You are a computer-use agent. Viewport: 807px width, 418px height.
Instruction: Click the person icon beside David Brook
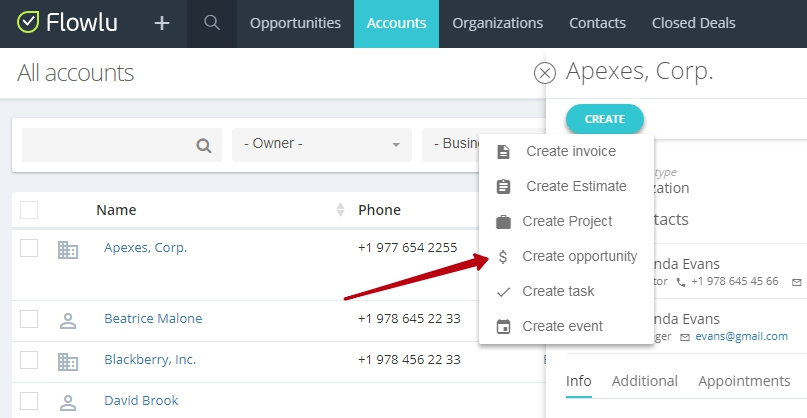tap(68, 403)
